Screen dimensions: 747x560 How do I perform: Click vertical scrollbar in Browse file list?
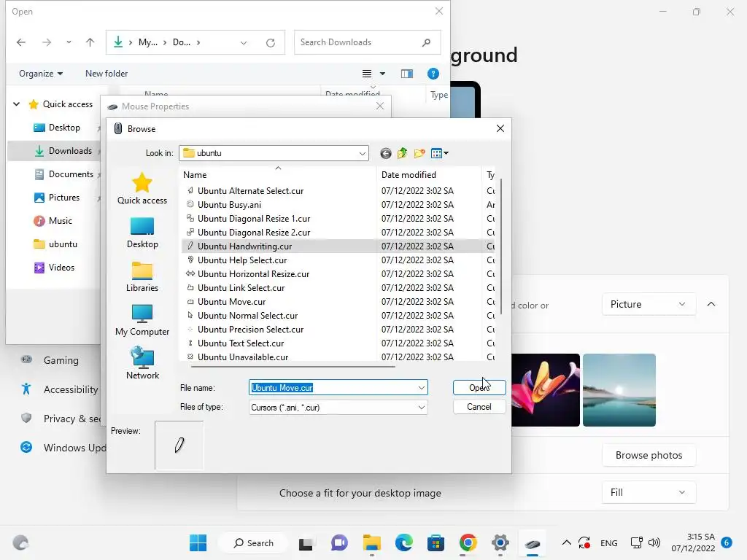pos(500,246)
